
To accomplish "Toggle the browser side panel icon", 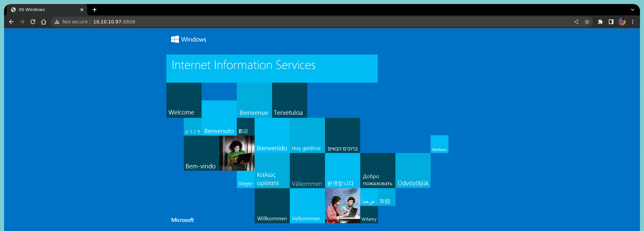I will (x=611, y=22).
